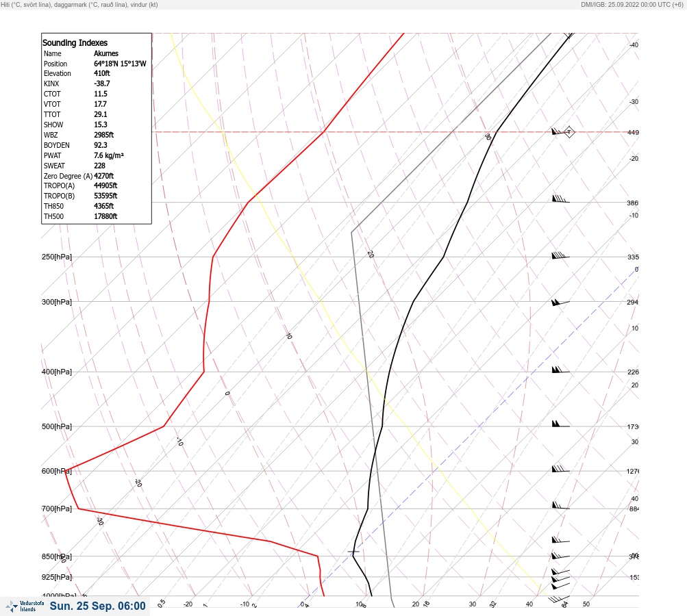Image resolution: width=687 pixels, height=616 pixels.
Task: Click the '300[hPa]' pressure label
Action: coord(57,302)
